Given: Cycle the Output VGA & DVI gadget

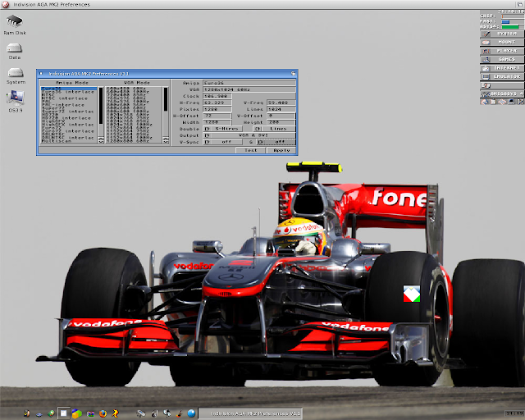Looking at the screenshot, I should pos(249,135).
